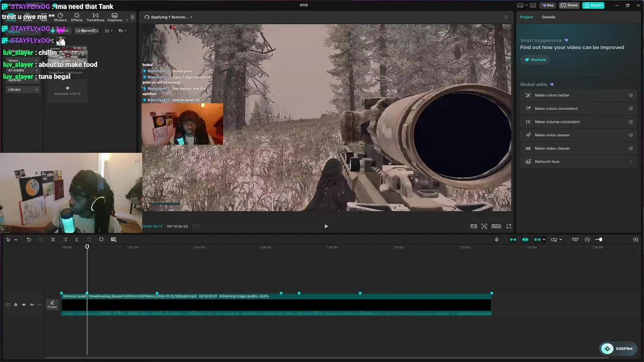Enable Make voice clearer

click(x=630, y=135)
